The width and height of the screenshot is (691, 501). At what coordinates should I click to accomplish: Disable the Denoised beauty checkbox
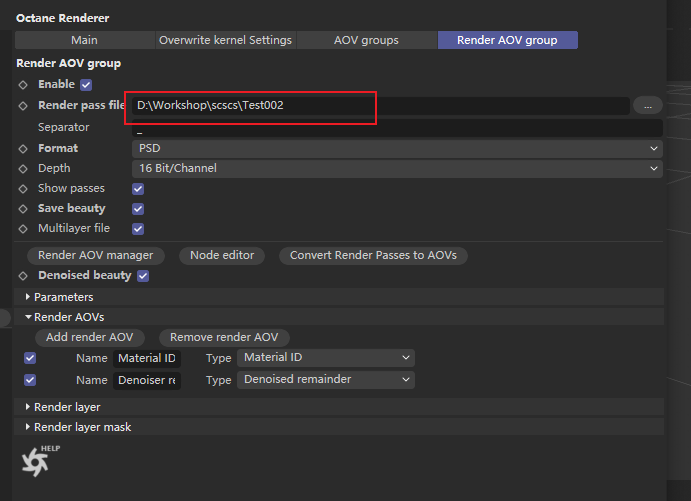[143, 276]
